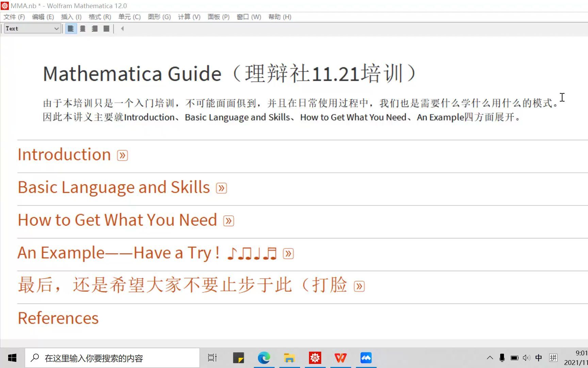Collapse the toolbar with left triangle

(122, 29)
